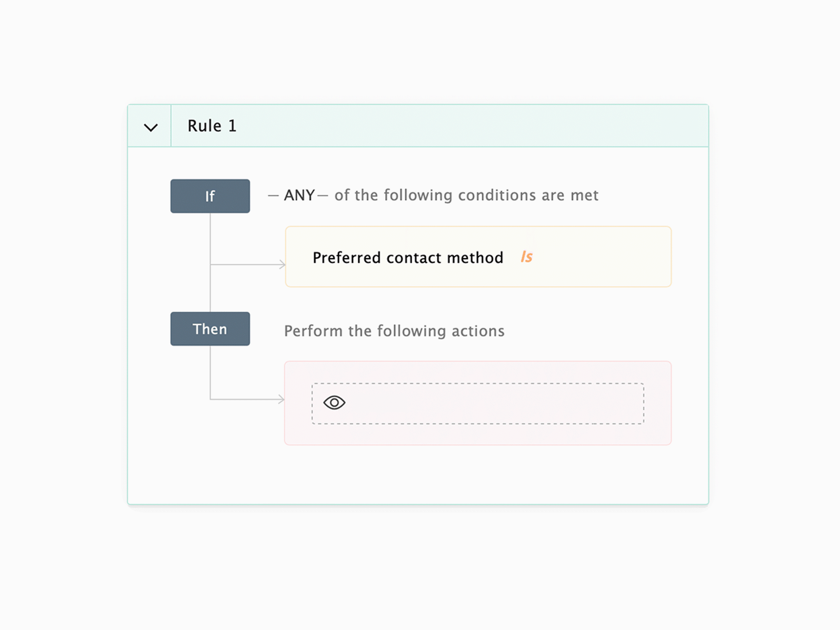Click the dash left of ANY
Image resolution: width=840 pixels, height=630 pixels.
click(x=273, y=196)
